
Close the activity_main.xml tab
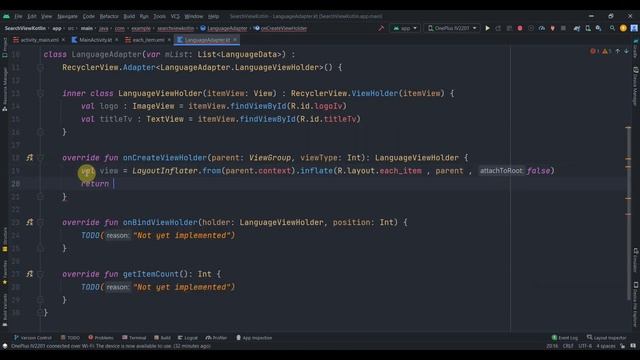[63, 40]
